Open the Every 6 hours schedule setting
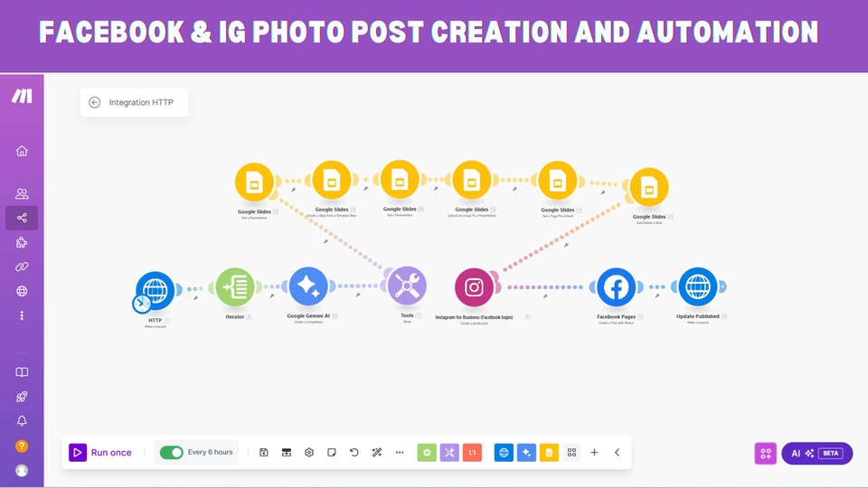This screenshot has width=868, height=488. tap(210, 452)
